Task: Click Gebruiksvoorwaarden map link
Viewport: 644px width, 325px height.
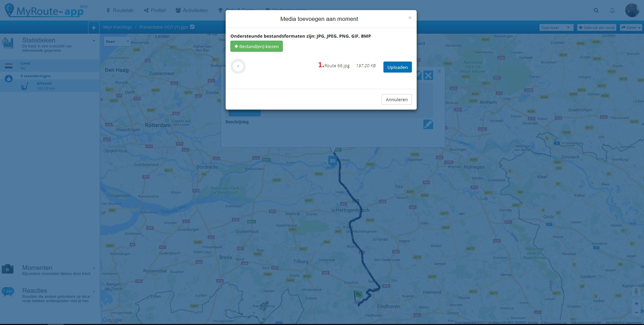Action: [586, 323]
